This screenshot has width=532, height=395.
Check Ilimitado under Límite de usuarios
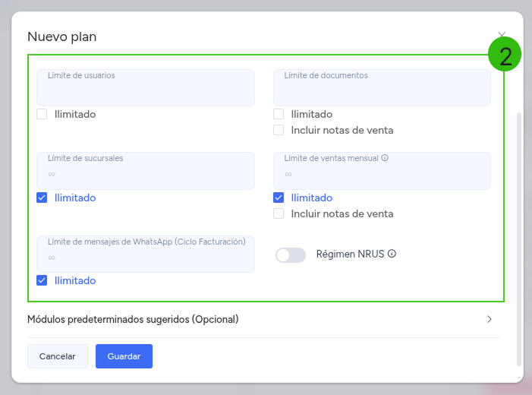[42, 114]
